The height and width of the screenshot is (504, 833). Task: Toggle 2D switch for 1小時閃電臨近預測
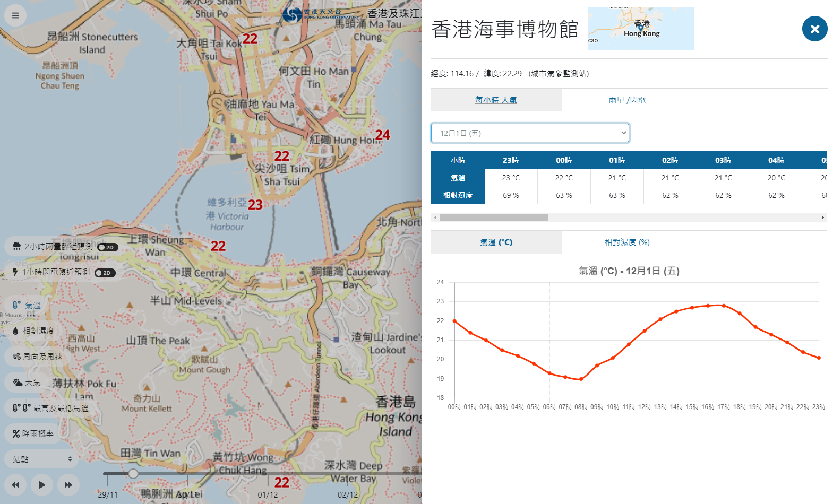105,273
